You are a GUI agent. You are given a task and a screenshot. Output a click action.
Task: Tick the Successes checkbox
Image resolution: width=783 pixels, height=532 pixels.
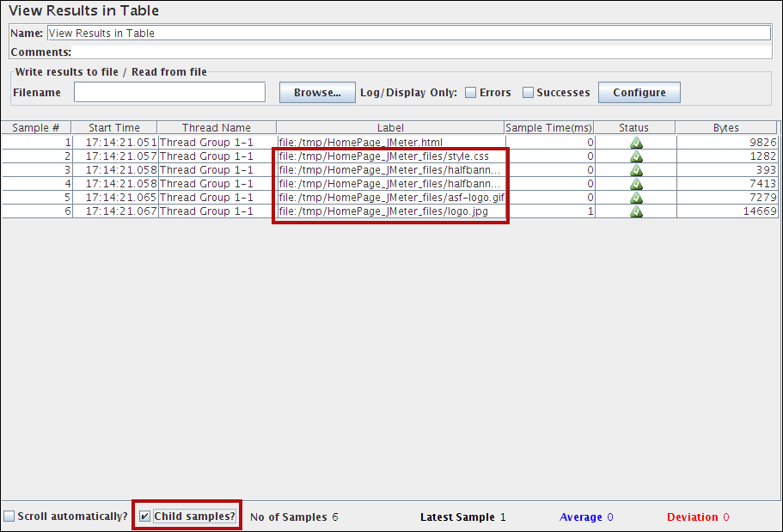coord(529,93)
